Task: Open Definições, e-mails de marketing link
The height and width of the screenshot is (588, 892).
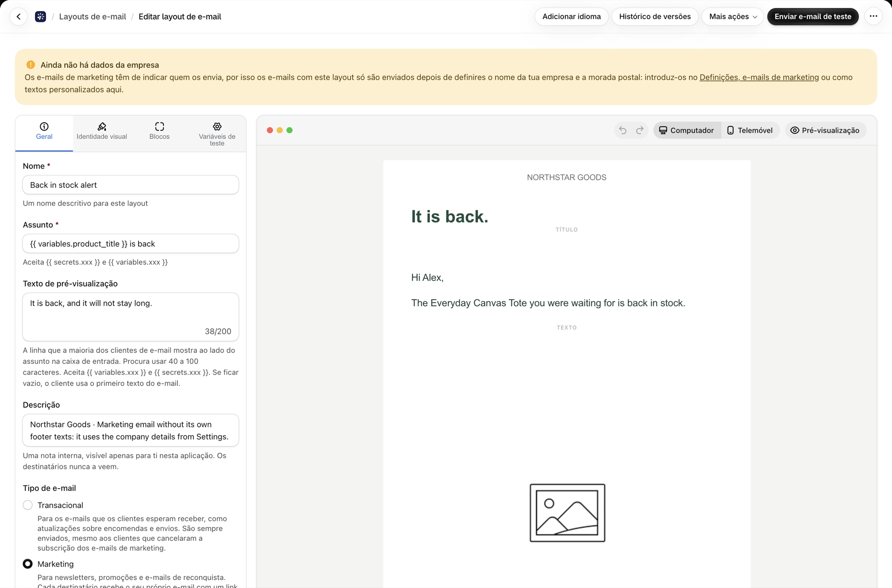Action: click(759, 78)
